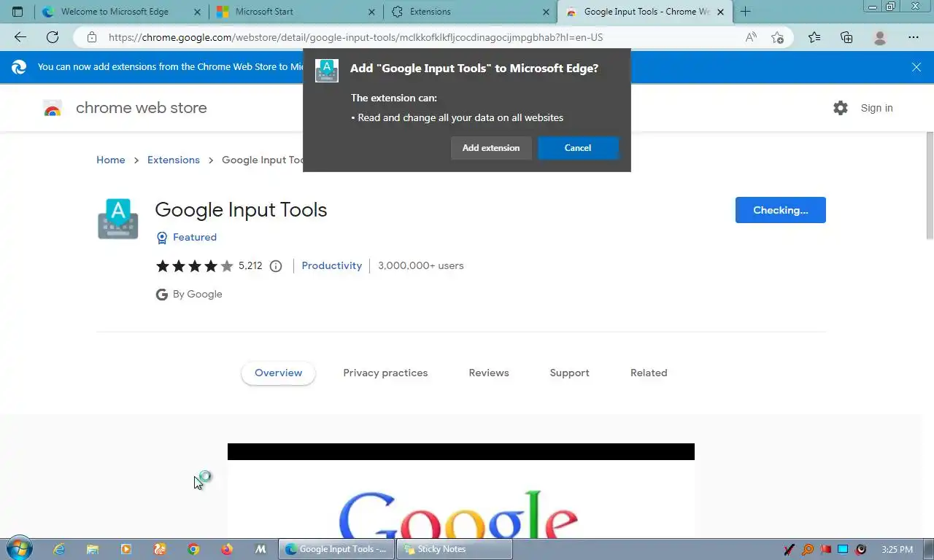Open the Support tab
This screenshot has height=560, width=934.
pos(569,373)
